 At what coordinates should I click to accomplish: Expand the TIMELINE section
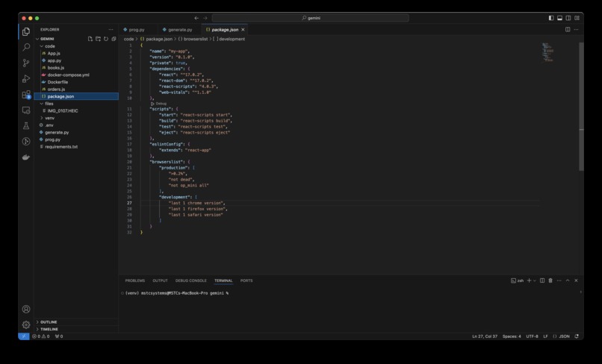(x=49, y=329)
